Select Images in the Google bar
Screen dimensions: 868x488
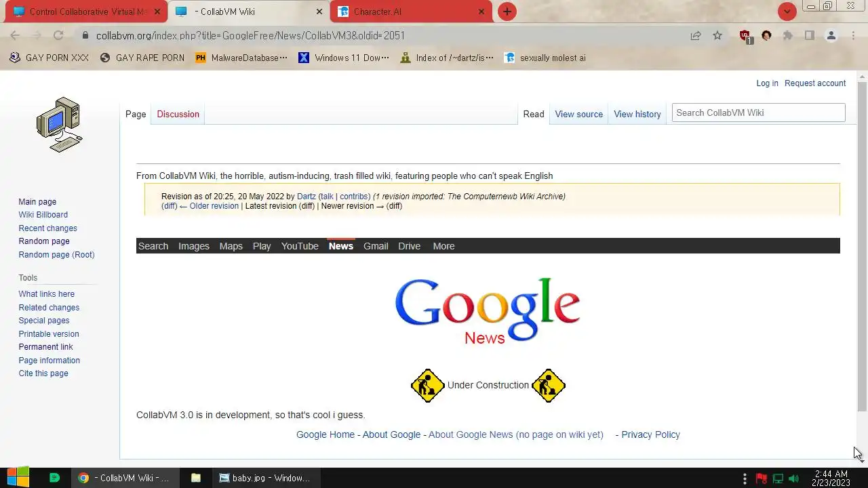tap(193, 246)
